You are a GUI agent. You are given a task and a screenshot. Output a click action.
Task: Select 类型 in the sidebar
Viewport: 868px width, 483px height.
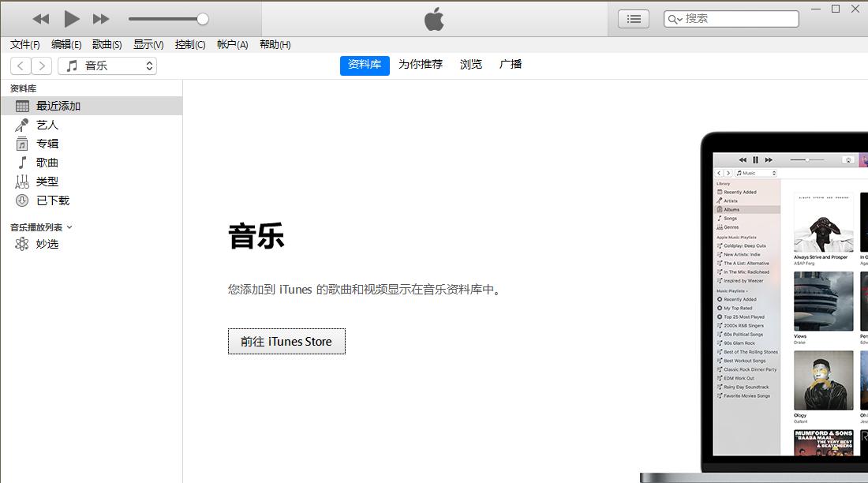point(92,182)
